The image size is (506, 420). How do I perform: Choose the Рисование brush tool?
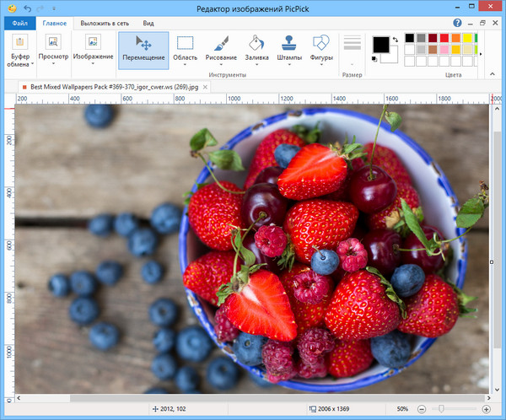221,50
